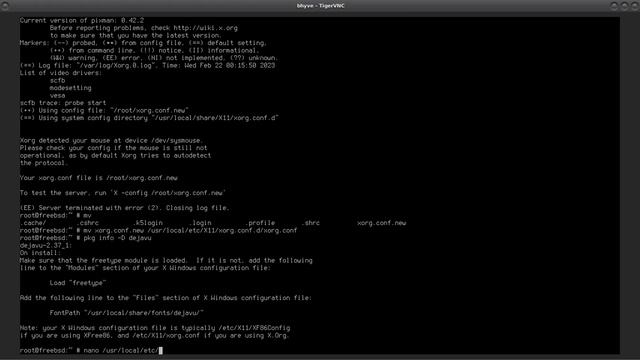Select the 'scfb' video driver entry
The height and width of the screenshot is (360, 640).
tap(58, 80)
